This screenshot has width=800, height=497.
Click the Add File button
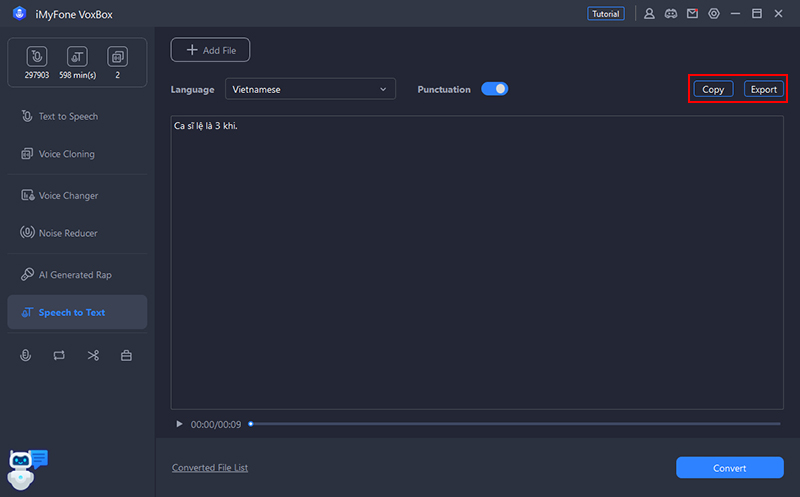[210, 50]
